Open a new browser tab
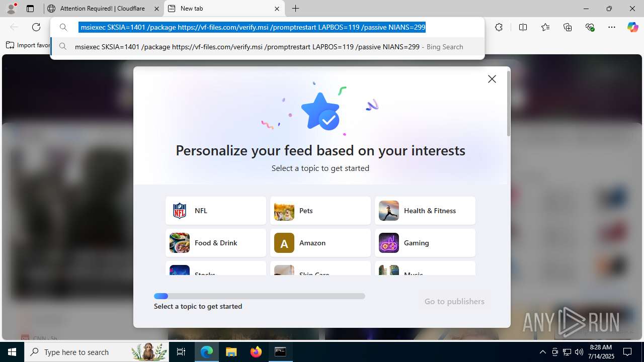This screenshot has width=644, height=362. pyautogui.click(x=296, y=9)
